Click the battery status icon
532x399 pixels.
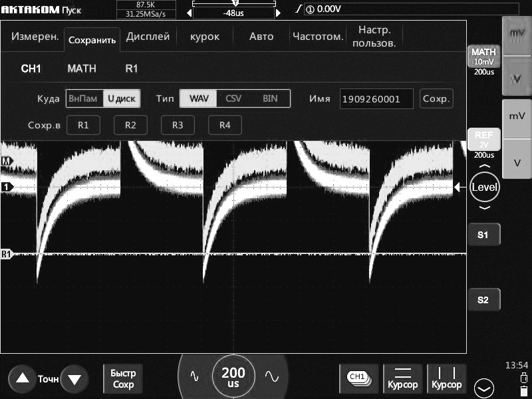click(x=523, y=390)
